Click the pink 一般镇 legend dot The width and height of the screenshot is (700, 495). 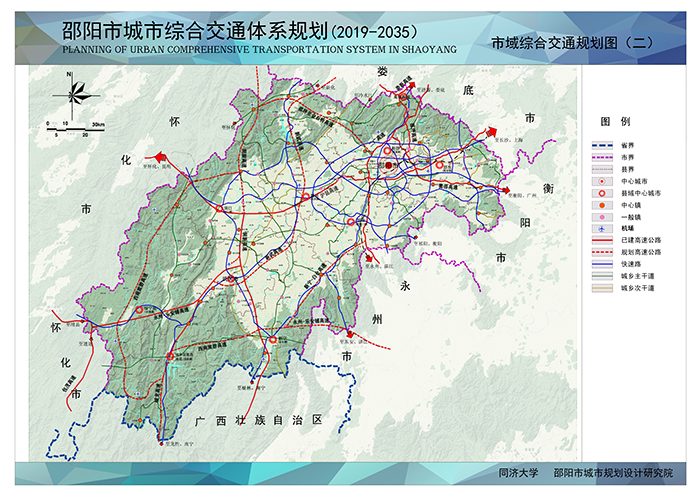pos(600,217)
